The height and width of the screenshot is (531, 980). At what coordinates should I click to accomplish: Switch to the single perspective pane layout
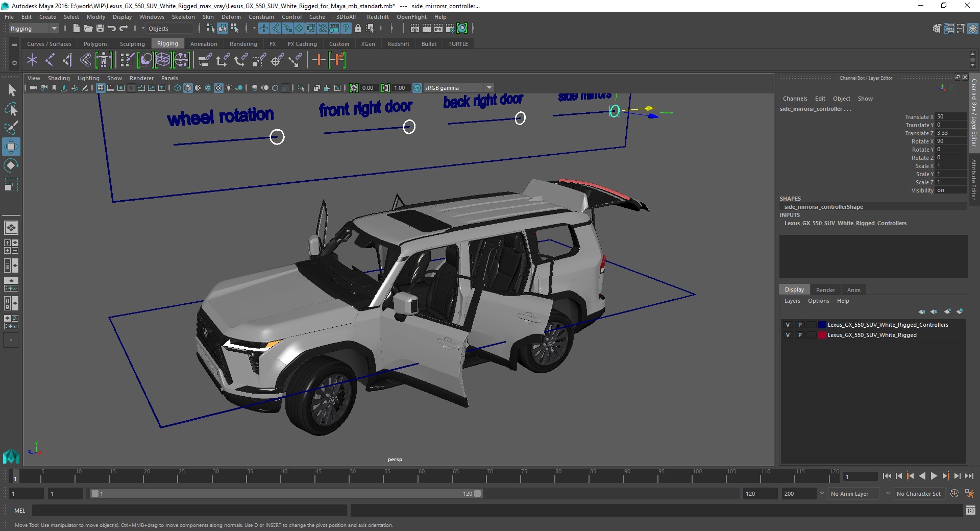11,228
